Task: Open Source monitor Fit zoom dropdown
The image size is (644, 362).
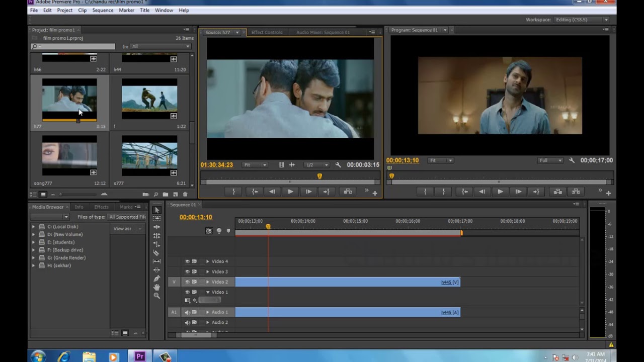Action: tap(255, 165)
